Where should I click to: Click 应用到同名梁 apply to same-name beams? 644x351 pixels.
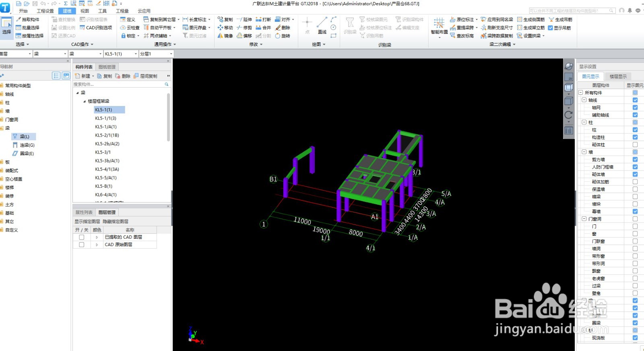pos(497,19)
